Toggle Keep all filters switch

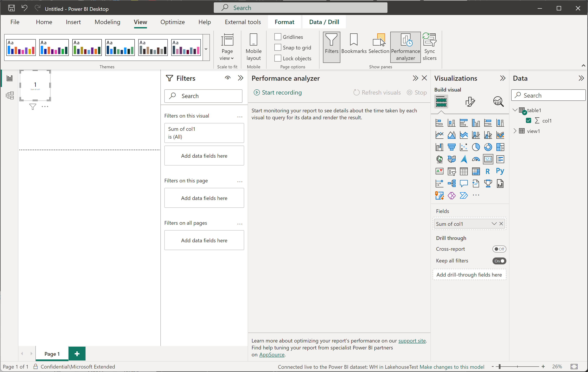point(499,261)
